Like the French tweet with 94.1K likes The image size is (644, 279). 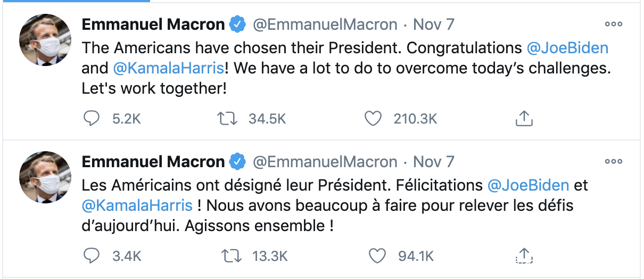point(377,256)
